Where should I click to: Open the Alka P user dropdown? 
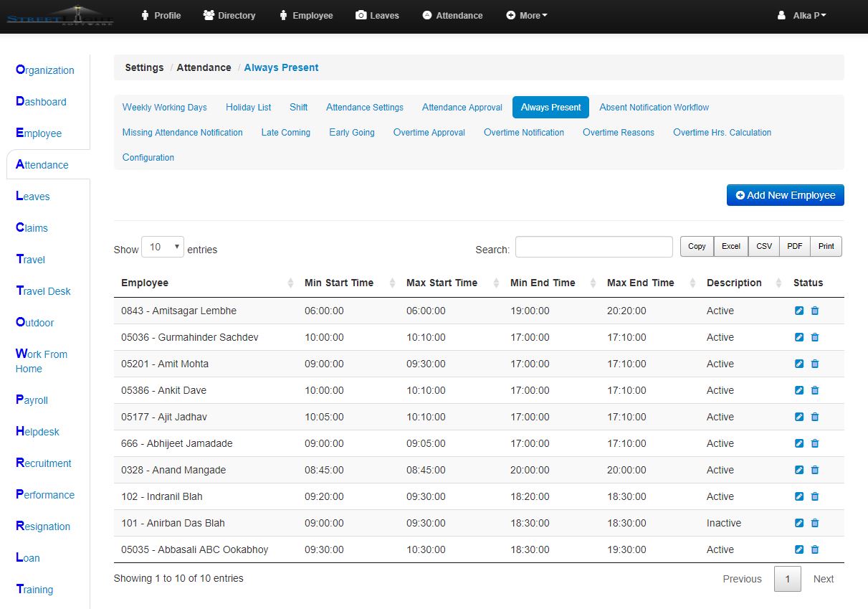802,15
